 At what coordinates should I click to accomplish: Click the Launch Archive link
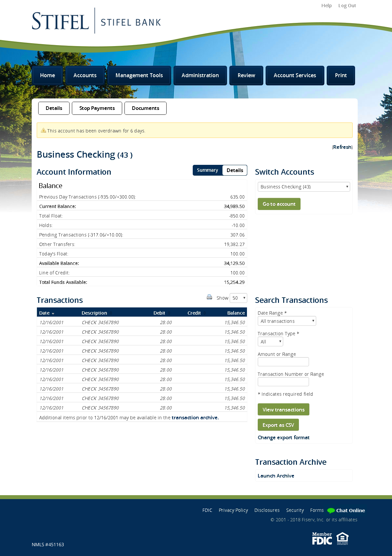[276, 476]
